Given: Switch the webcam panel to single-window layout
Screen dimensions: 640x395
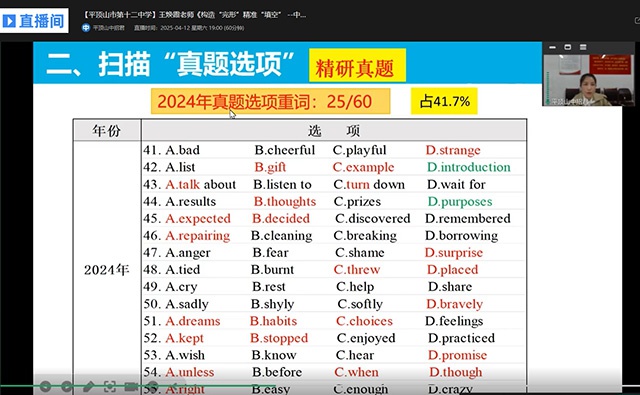Looking at the screenshot, I should [x=567, y=47].
